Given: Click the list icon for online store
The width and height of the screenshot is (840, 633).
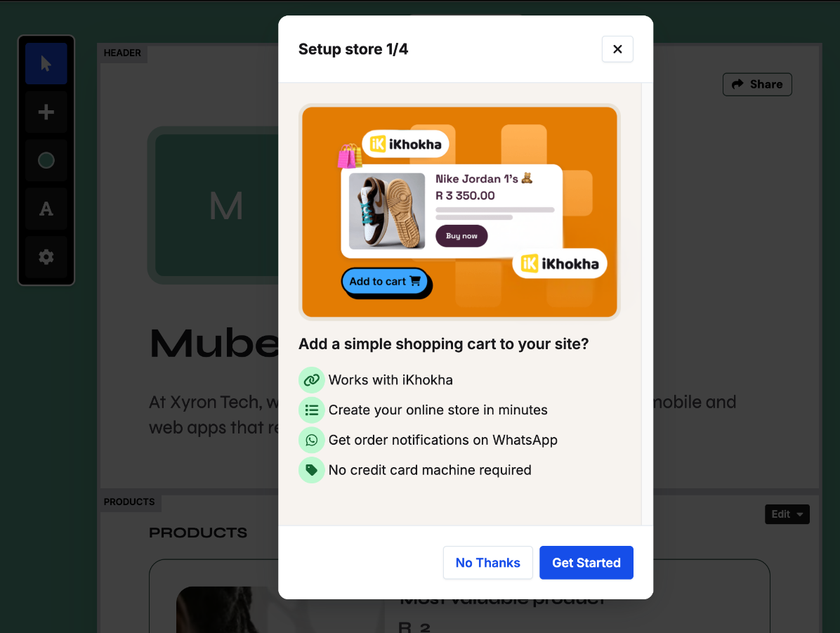Looking at the screenshot, I should (x=311, y=410).
